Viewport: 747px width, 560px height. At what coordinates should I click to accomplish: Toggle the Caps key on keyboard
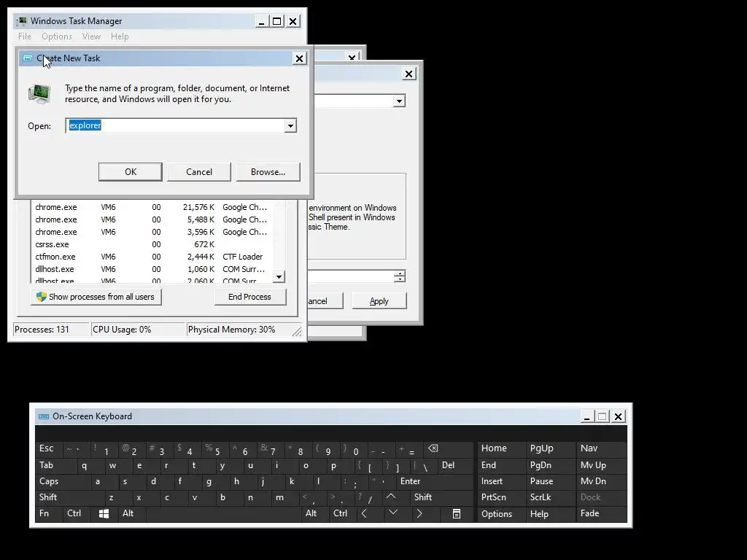(63, 481)
